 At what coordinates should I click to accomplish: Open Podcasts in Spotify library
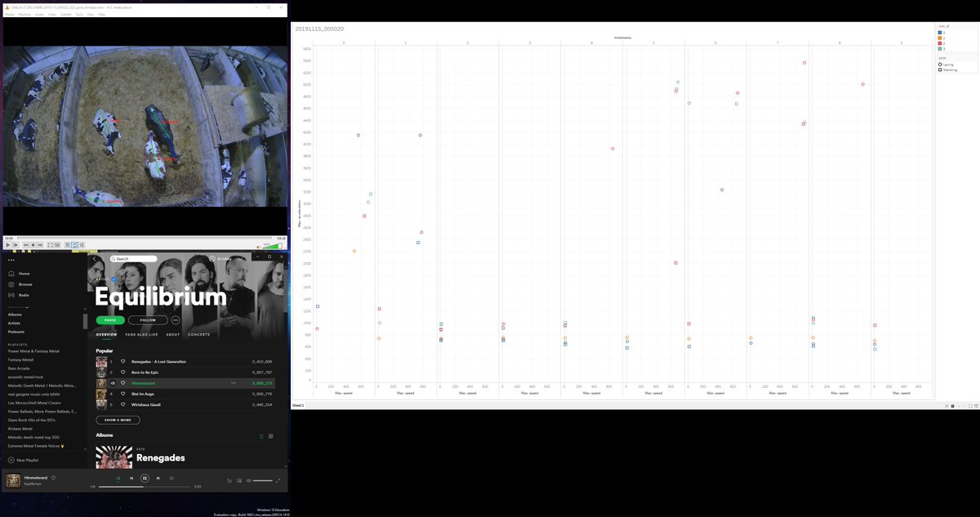(16, 332)
